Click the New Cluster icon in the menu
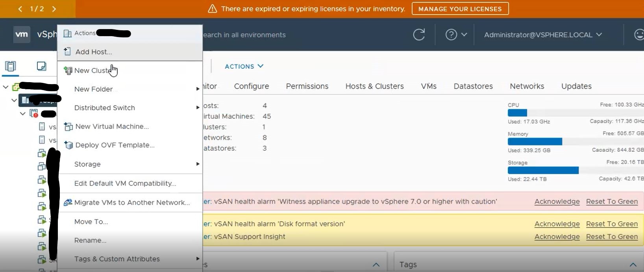 (x=68, y=70)
